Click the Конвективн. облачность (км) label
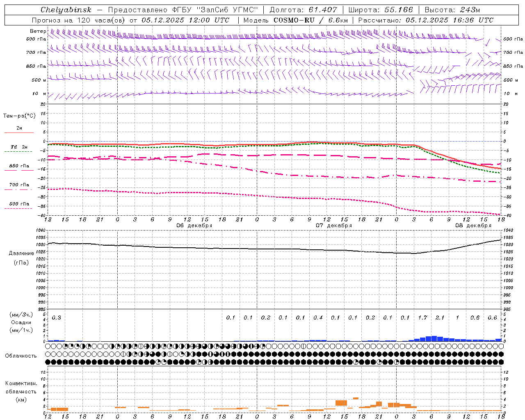The height and width of the screenshot is (420, 525). click(21, 391)
